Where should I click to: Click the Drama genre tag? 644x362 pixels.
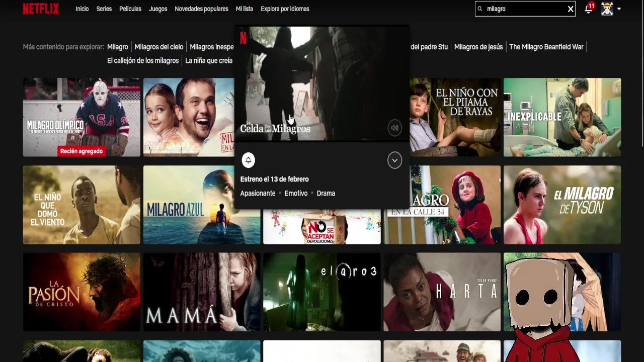click(326, 193)
